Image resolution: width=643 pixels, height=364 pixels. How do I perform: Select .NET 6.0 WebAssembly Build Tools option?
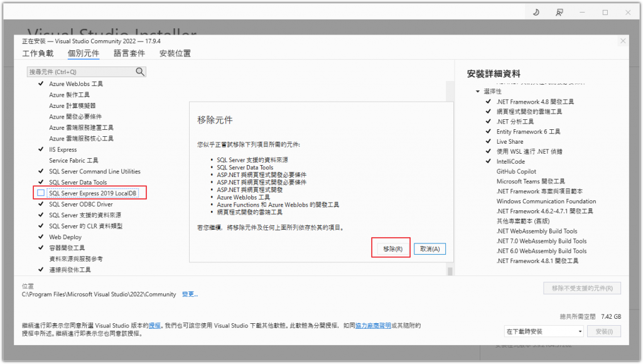[x=542, y=251]
